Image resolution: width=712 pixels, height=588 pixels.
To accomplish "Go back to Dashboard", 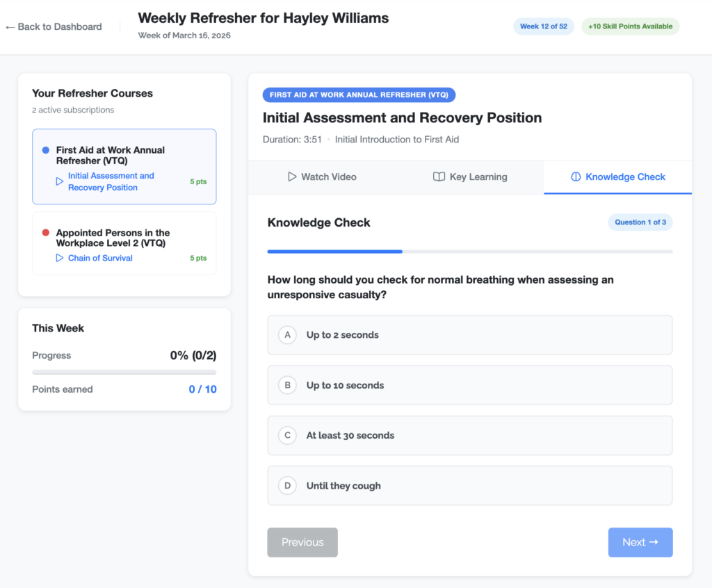I will tap(54, 27).
